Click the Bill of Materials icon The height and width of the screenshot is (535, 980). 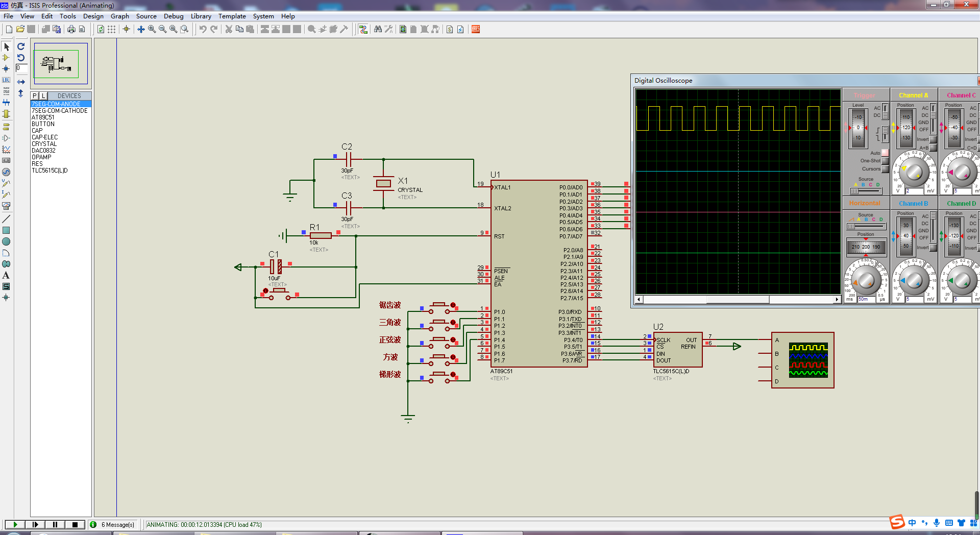pos(450,29)
